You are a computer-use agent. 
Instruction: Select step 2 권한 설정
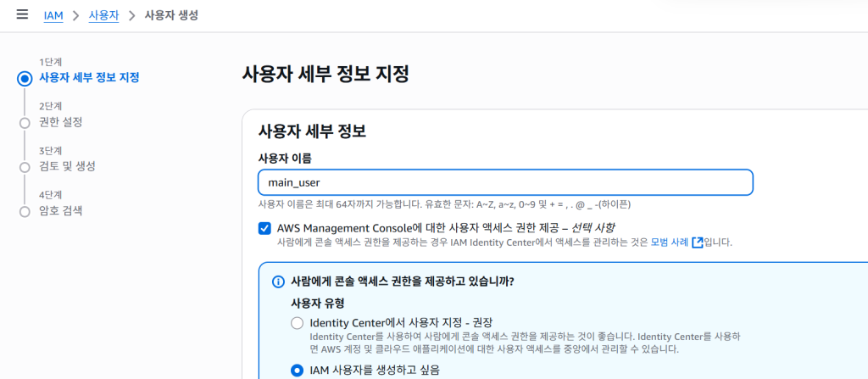point(61,122)
